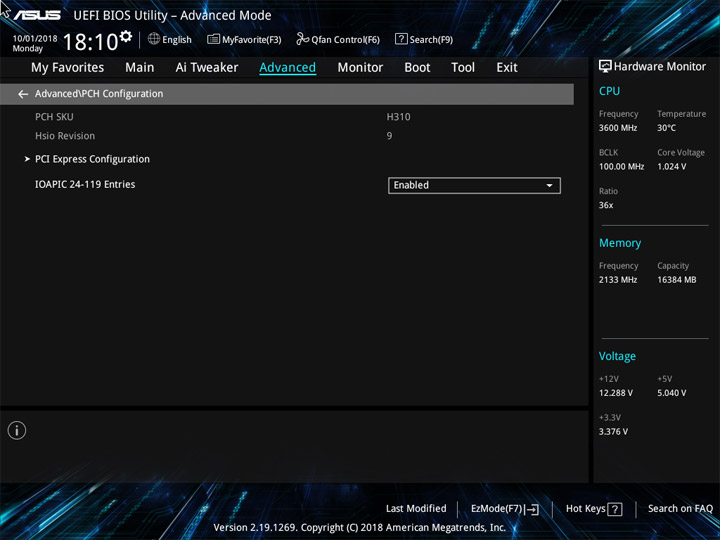Open the Ai Tweaker tab
The height and width of the screenshot is (540, 720).
tap(207, 68)
